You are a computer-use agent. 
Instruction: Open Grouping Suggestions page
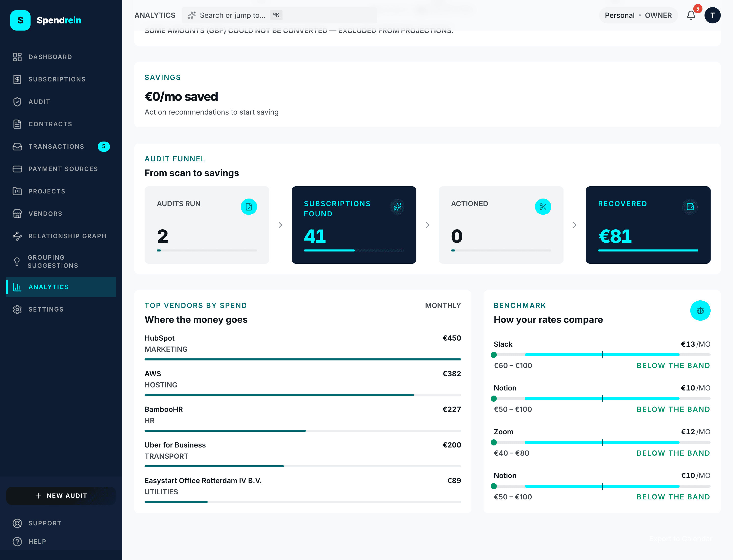61,262
